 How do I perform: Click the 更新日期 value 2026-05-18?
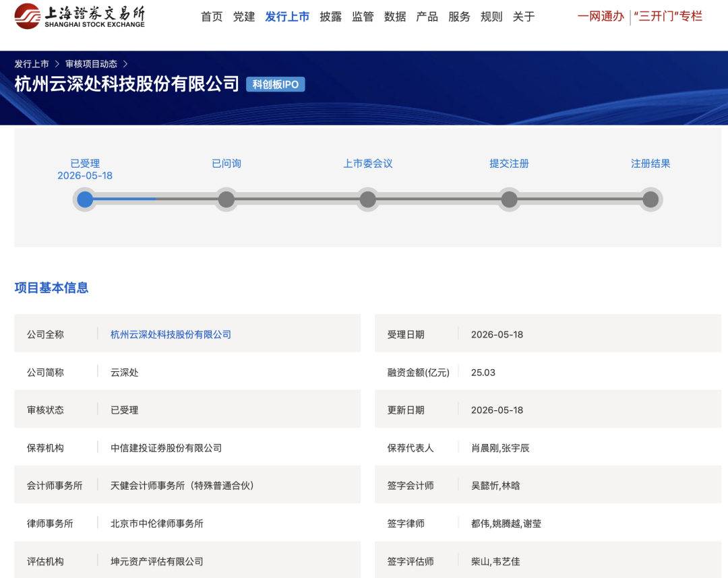coord(497,410)
